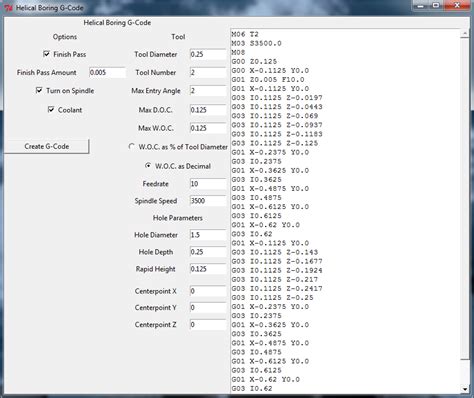This screenshot has height=398, width=474.
Task: Click the 'Helical Boring G-Code' panel title
Action: [117, 23]
